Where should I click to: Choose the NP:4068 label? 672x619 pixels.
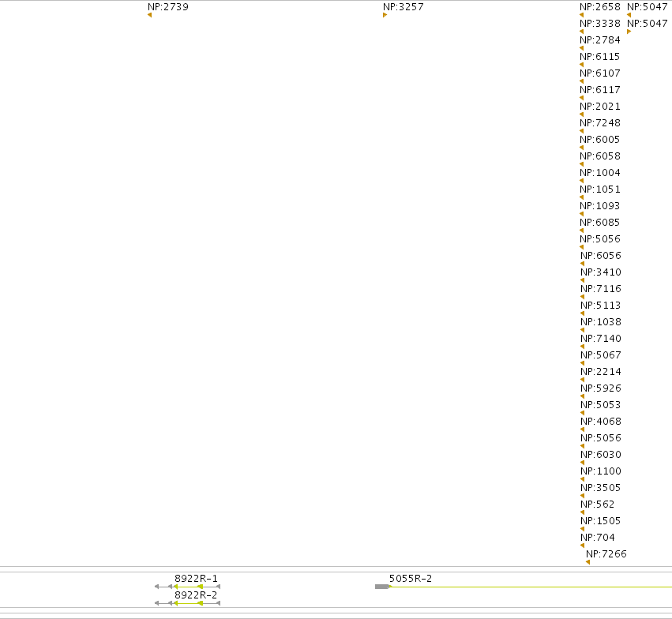[601, 422]
